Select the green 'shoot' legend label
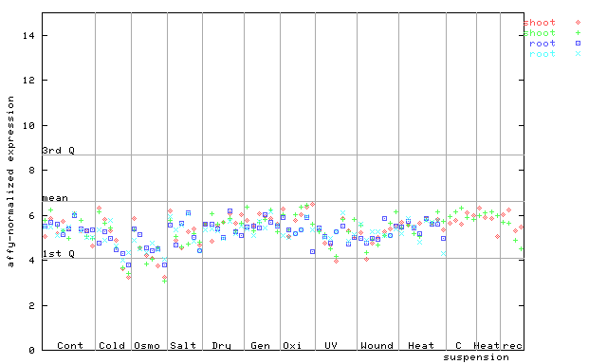607x364 pixels. [540, 33]
